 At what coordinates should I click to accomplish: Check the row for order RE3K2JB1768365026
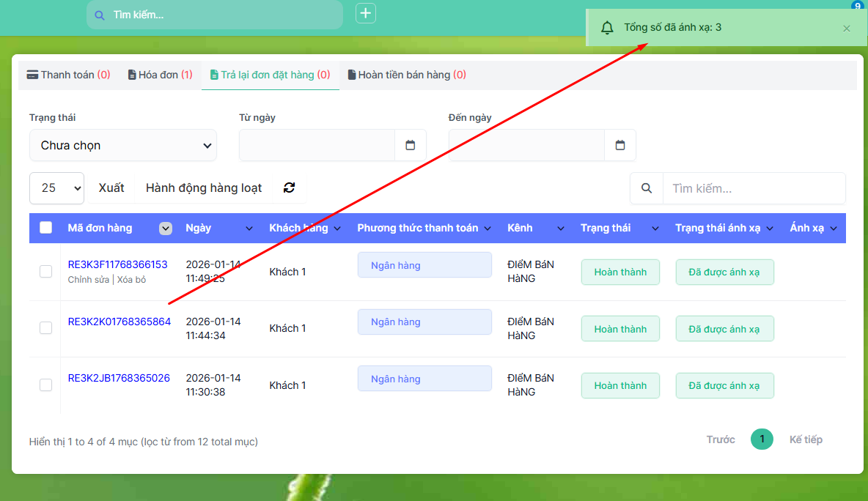tap(45, 385)
